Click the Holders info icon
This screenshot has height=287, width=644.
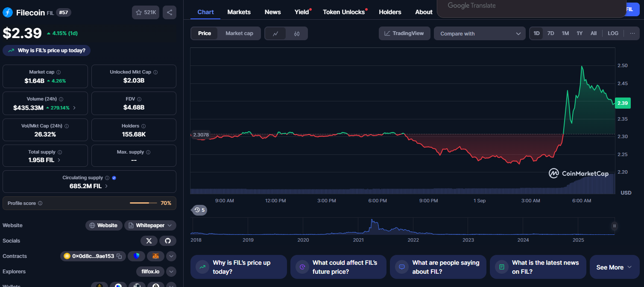click(143, 126)
